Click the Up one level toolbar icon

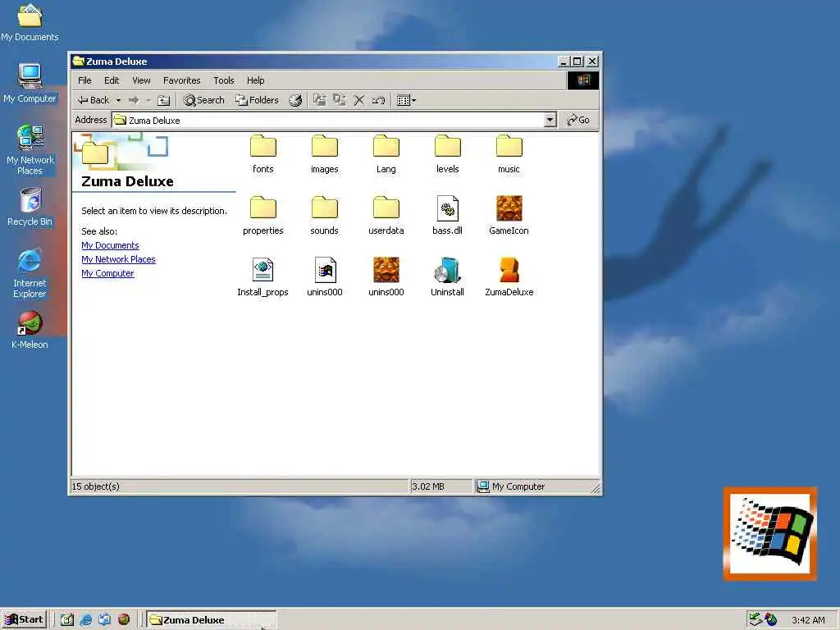164,100
